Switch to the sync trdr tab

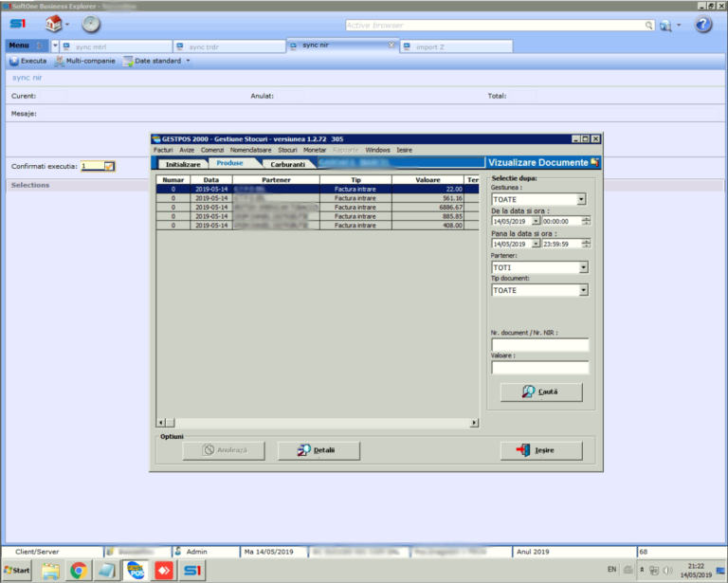[229, 46]
